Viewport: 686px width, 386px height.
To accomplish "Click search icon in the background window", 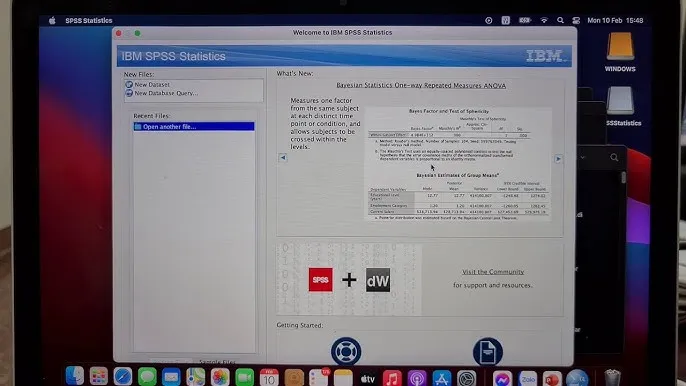I will click(x=614, y=158).
